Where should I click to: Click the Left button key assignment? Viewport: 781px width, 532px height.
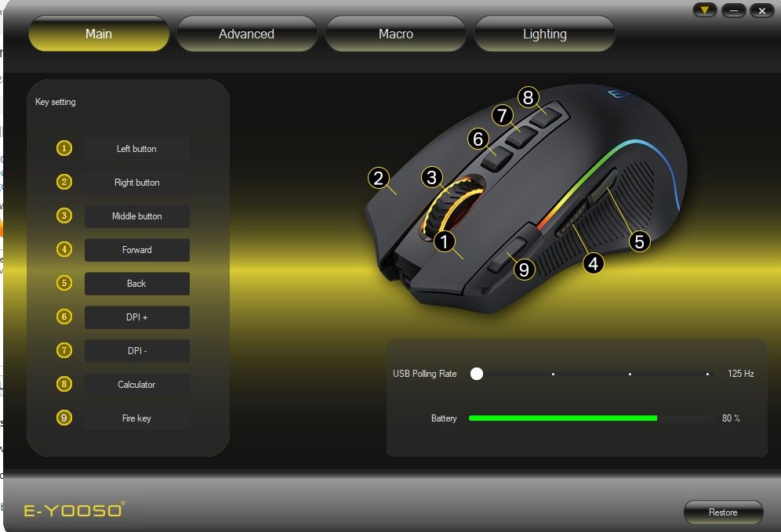[x=137, y=149]
